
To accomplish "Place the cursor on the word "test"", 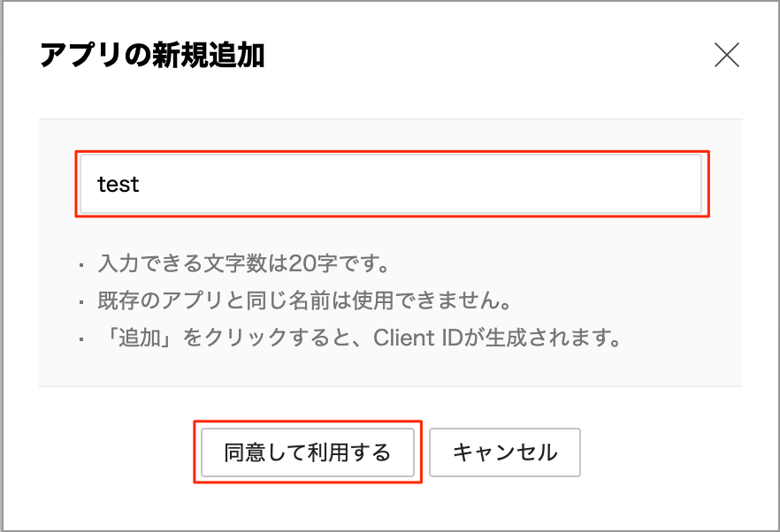I will pyautogui.click(x=119, y=185).
